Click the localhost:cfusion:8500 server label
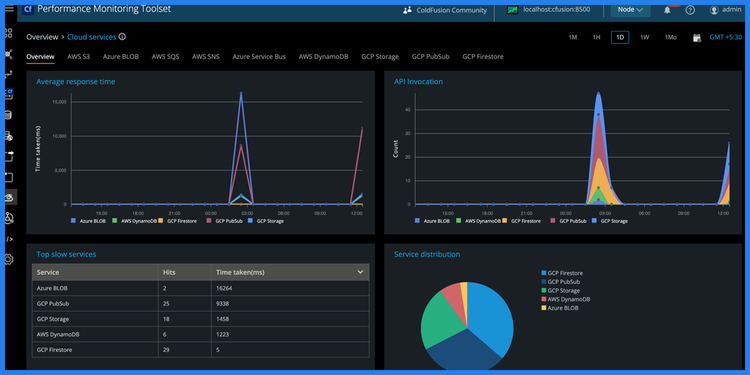Screen dimensions: 750x375 coord(556,10)
